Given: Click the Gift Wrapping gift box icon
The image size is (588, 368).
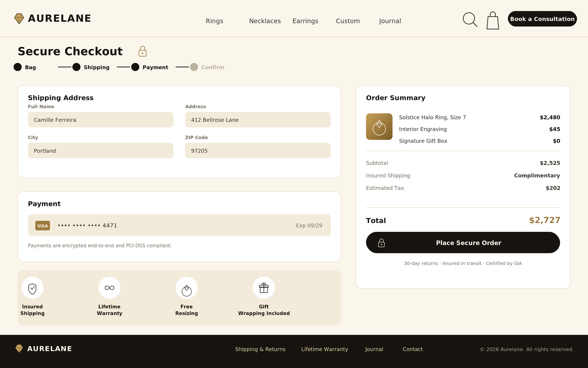Looking at the screenshot, I should click(264, 288).
